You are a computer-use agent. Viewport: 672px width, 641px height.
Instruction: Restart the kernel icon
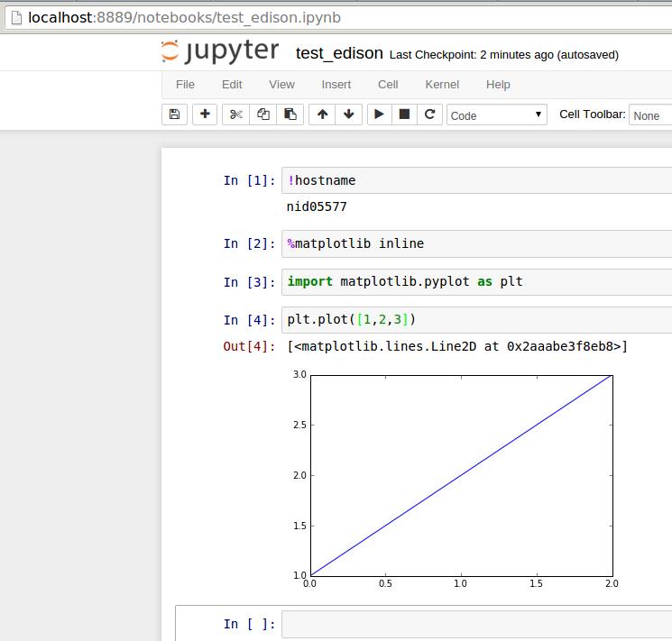430,114
